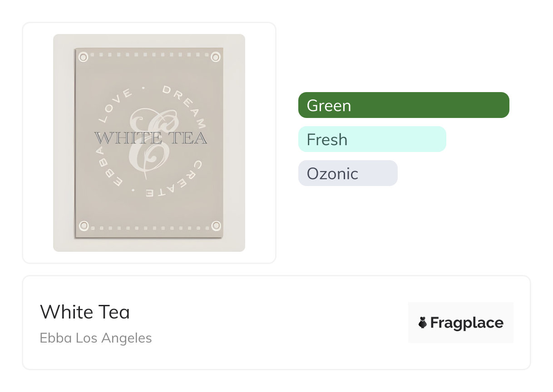Click the WHITE TEA text on the label

[150, 138]
